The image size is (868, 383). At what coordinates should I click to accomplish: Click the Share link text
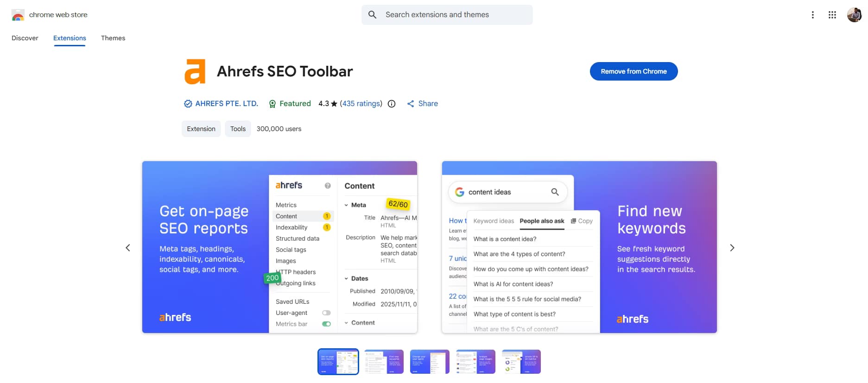click(428, 104)
